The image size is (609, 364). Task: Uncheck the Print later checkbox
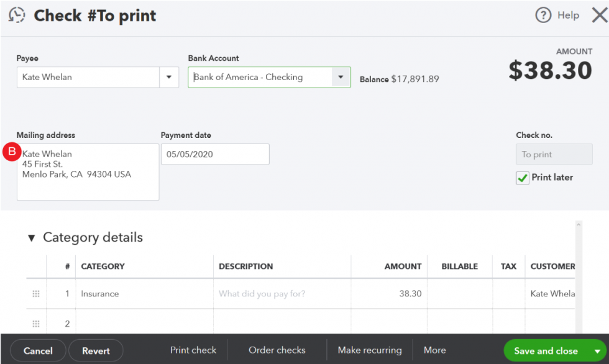pos(523,177)
